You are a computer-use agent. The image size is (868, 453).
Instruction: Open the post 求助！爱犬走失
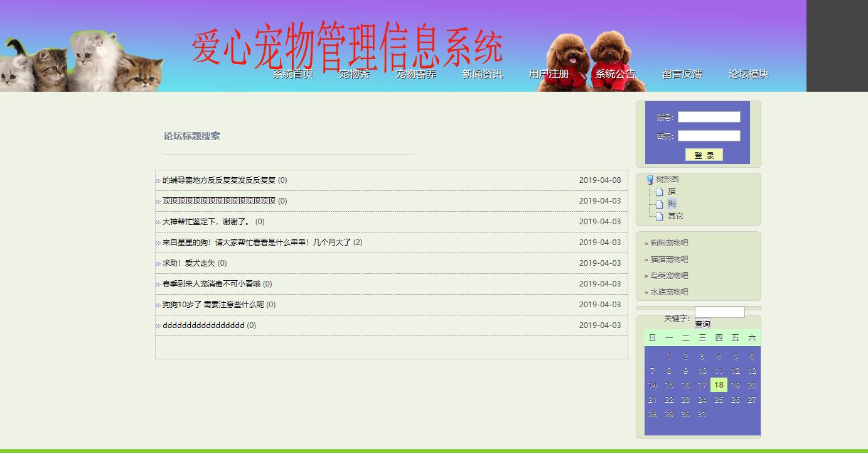189,263
